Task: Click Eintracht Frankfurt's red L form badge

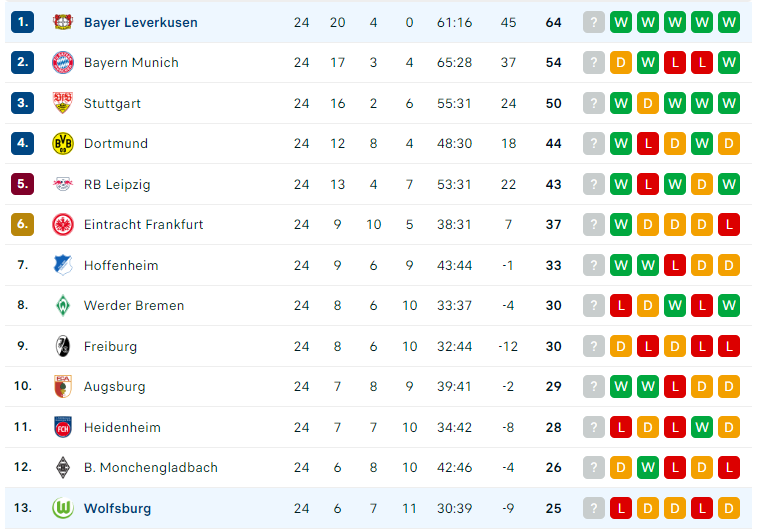Action: tap(729, 224)
